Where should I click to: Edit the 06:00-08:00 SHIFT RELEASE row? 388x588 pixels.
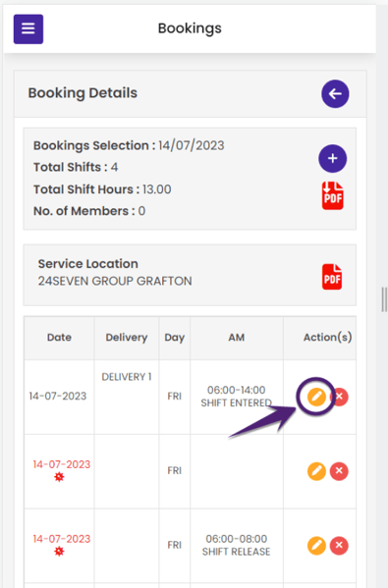(316, 545)
